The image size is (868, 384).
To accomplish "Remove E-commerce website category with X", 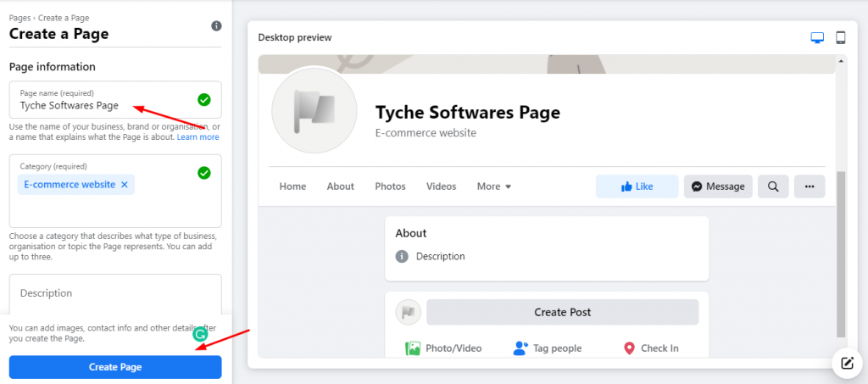I will pos(124,185).
